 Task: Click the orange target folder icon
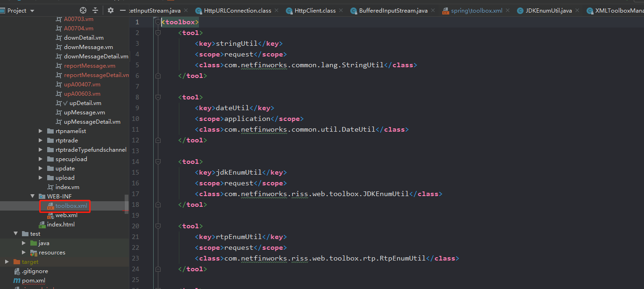(x=17, y=262)
